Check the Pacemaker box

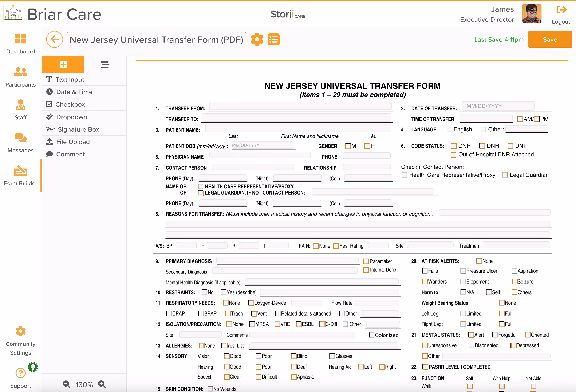point(366,261)
